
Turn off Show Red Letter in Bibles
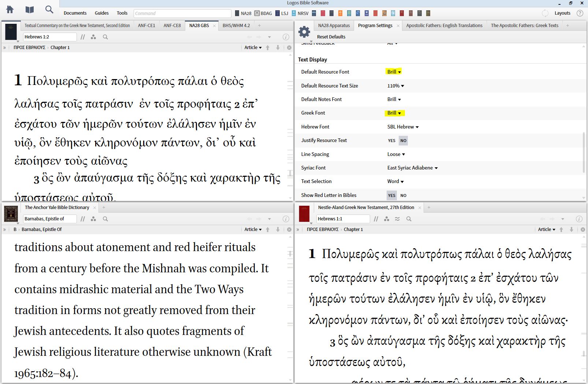point(403,195)
